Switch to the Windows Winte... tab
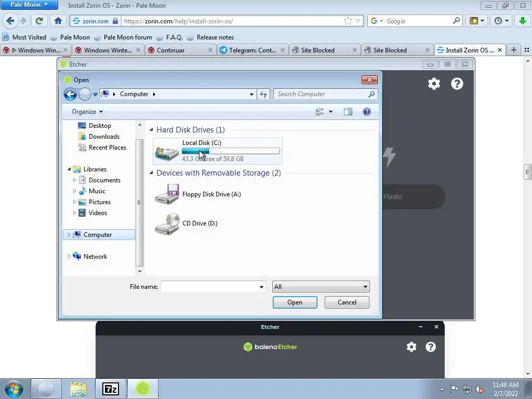The width and height of the screenshot is (532, 399). click(108, 50)
